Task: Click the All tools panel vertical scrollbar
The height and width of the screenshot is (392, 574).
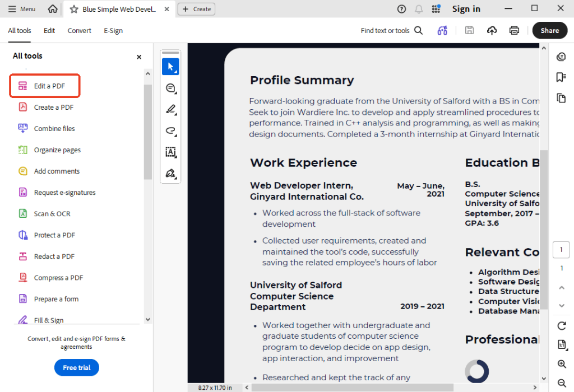Action: 148,132
